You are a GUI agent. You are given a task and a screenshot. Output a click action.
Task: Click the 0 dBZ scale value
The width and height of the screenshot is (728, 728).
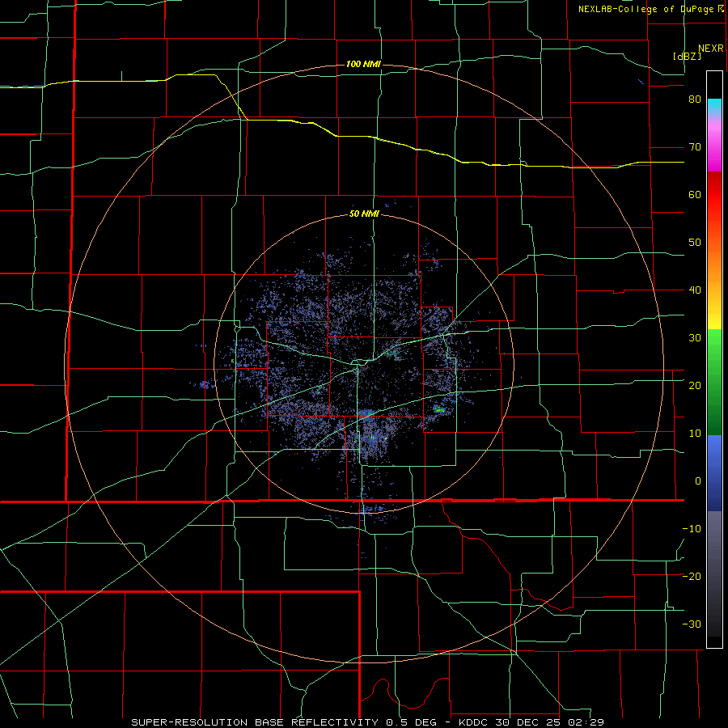pos(698,481)
